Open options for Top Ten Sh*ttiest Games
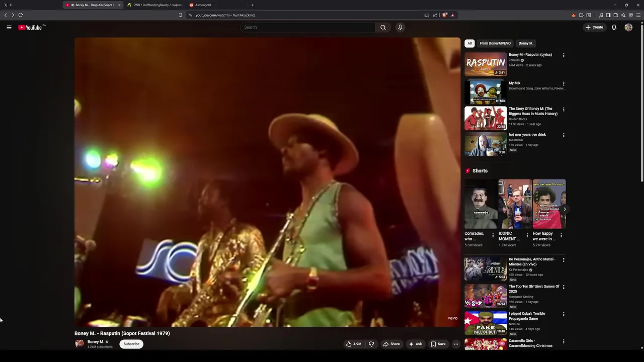The width and height of the screenshot is (644, 362). click(563, 287)
